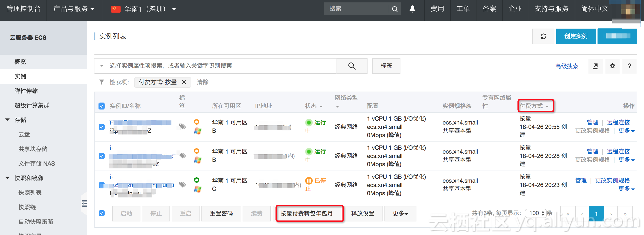Viewport: 644px width, 235px height.
Task: Select 弹性伸缩 in the sidebar
Action: tap(26, 91)
